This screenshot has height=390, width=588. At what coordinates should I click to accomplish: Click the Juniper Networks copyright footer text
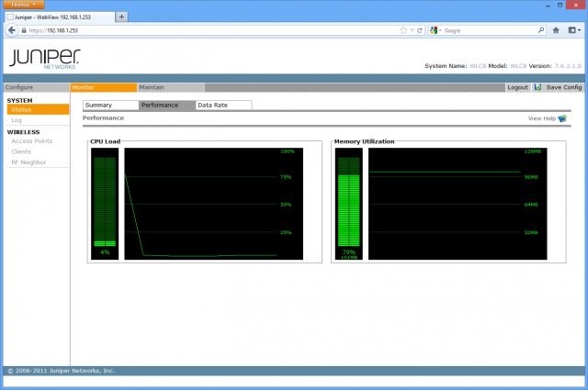point(62,371)
